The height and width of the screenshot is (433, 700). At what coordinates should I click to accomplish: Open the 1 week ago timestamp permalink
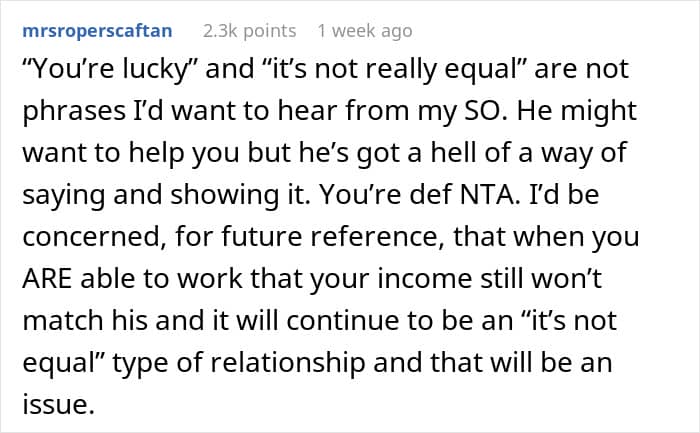[x=365, y=31]
